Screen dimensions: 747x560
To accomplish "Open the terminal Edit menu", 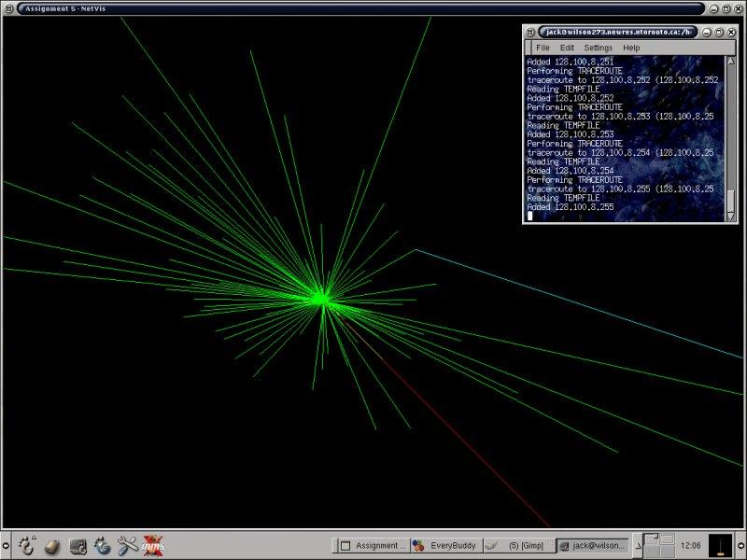I will [x=567, y=48].
